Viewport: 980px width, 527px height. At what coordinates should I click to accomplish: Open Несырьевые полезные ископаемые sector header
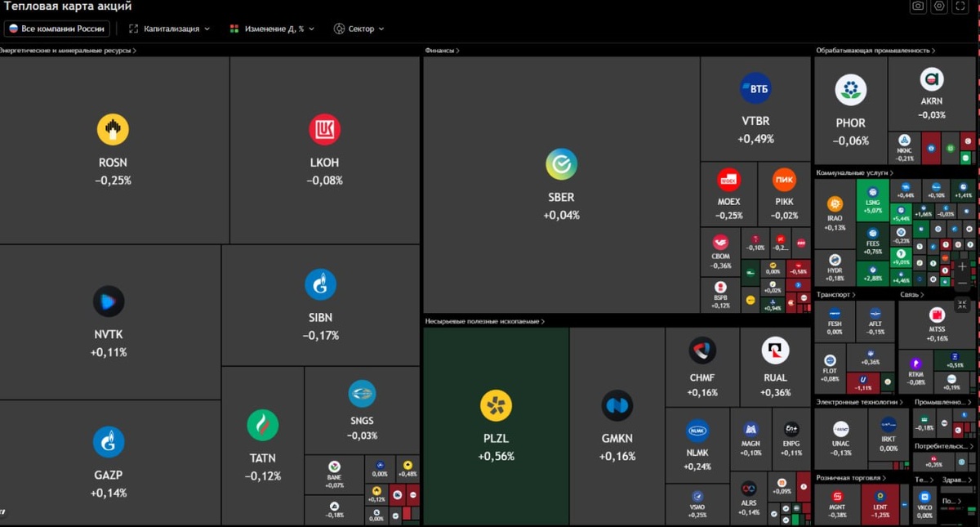[x=484, y=321]
